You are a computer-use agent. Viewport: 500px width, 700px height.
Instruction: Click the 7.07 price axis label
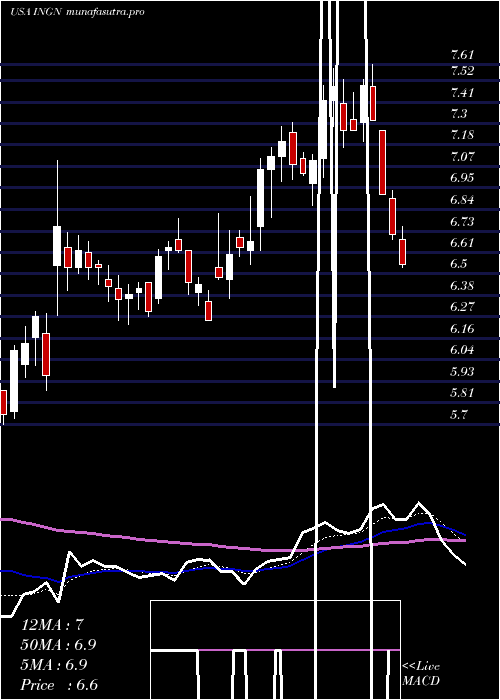(x=462, y=157)
